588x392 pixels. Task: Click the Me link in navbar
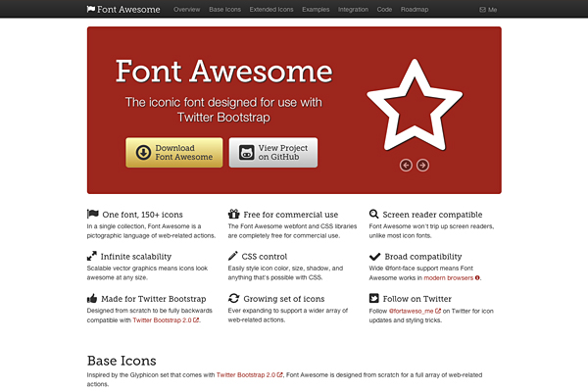point(488,10)
